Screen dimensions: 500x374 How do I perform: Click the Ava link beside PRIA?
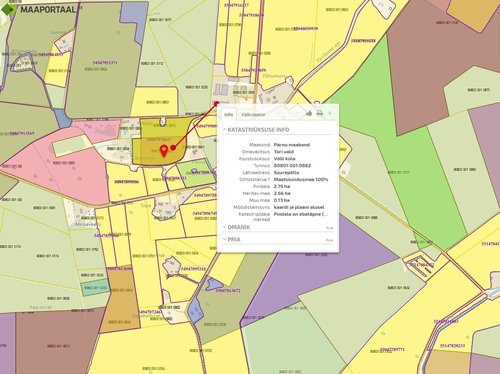329,240
